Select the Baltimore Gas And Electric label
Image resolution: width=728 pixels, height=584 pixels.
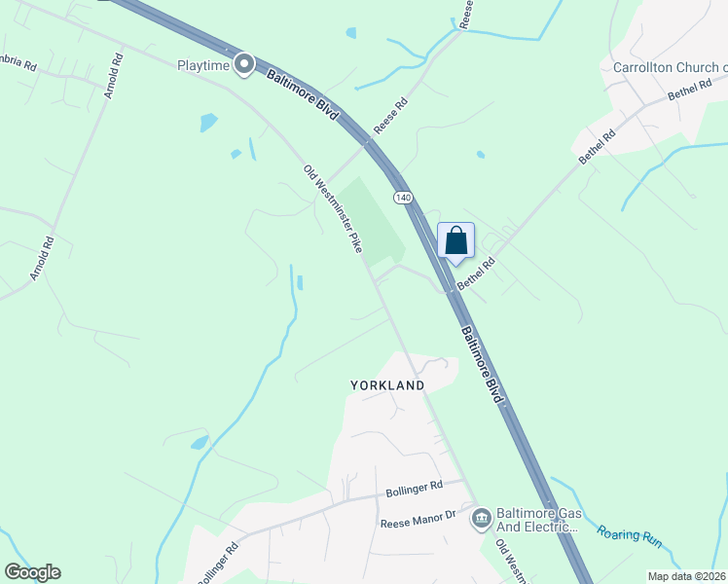(x=538, y=520)
